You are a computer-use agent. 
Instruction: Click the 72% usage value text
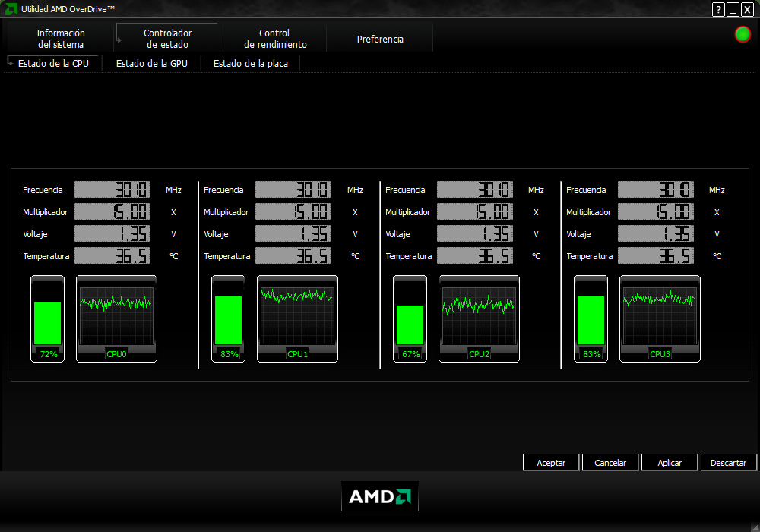[49, 354]
